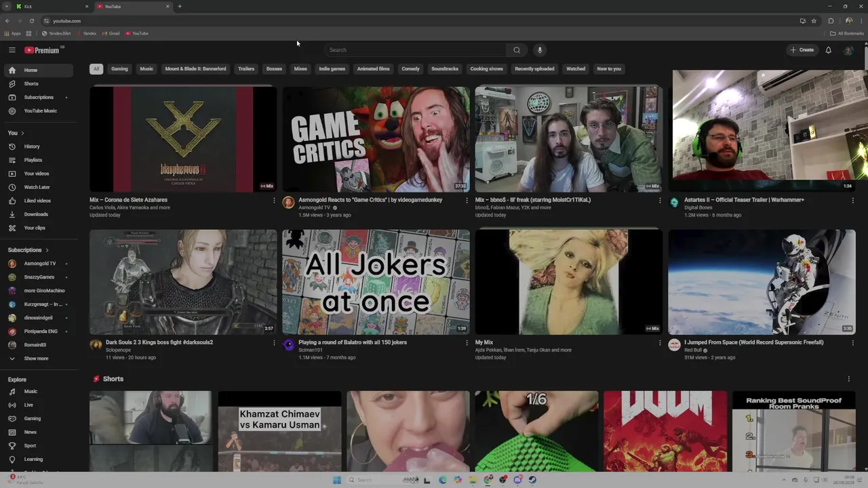Open the hamburger guide menu icon
Viewport: 868px width, 488px height.
[12, 50]
